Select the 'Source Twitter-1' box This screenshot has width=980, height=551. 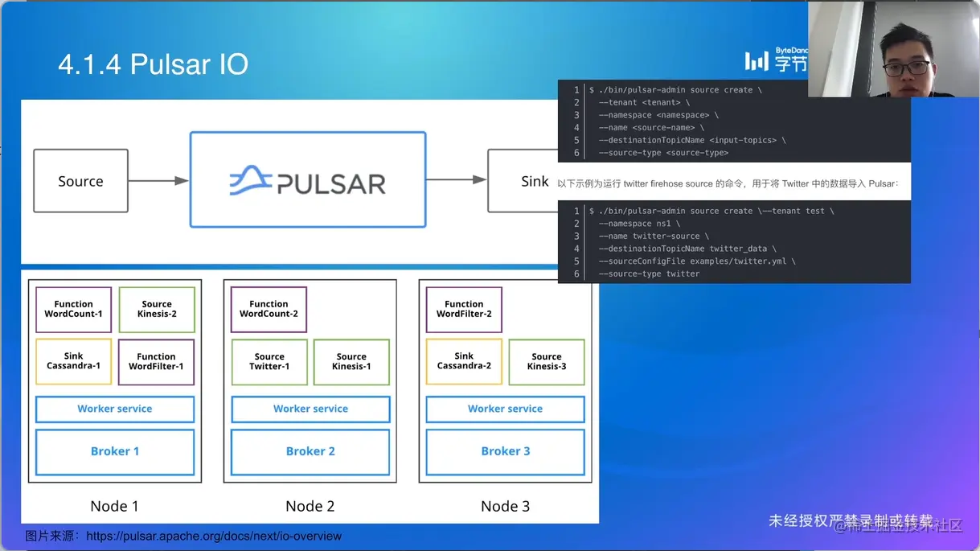269,362
